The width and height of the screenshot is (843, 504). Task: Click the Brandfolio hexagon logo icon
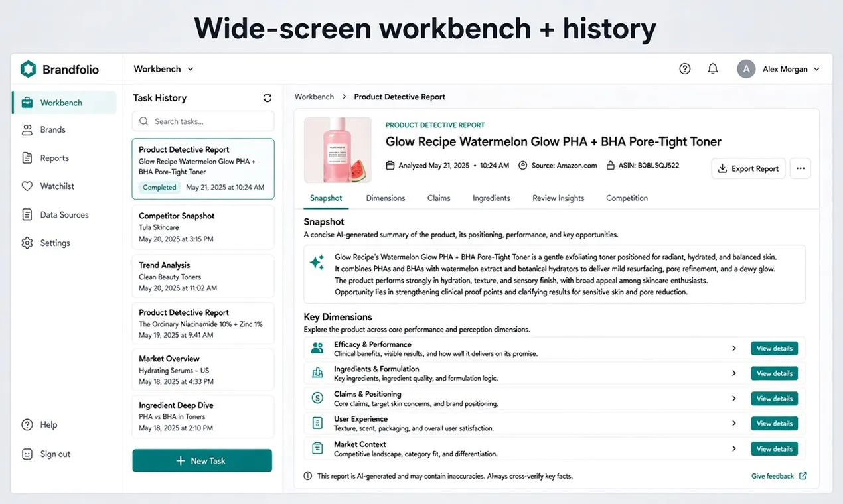[28, 69]
